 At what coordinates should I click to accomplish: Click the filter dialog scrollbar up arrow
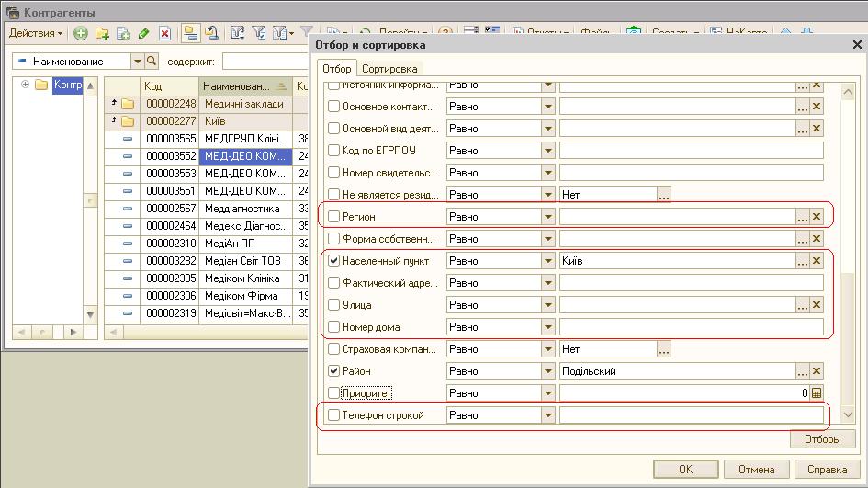click(848, 92)
